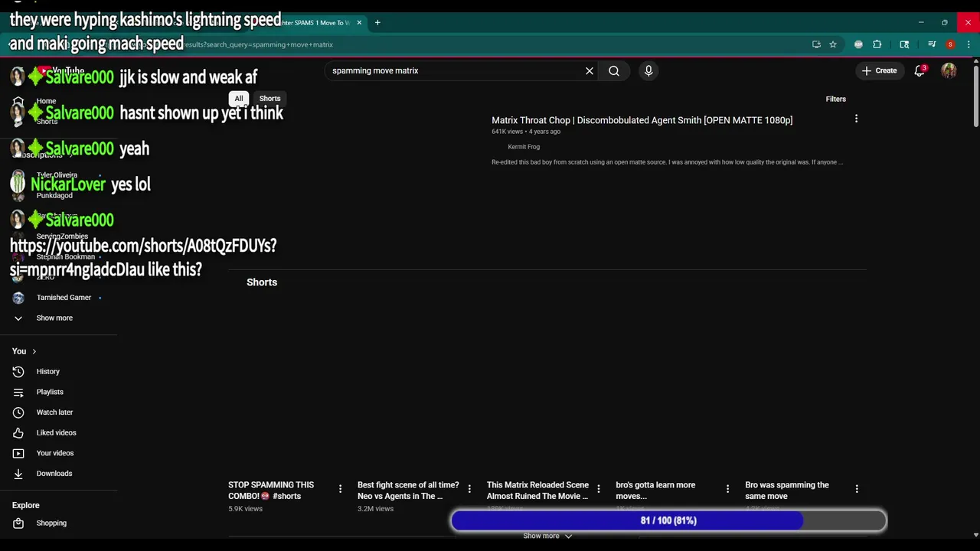Open bro's gotta learn more moves short
Image resolution: width=980 pixels, height=551 pixels.
tap(655, 491)
